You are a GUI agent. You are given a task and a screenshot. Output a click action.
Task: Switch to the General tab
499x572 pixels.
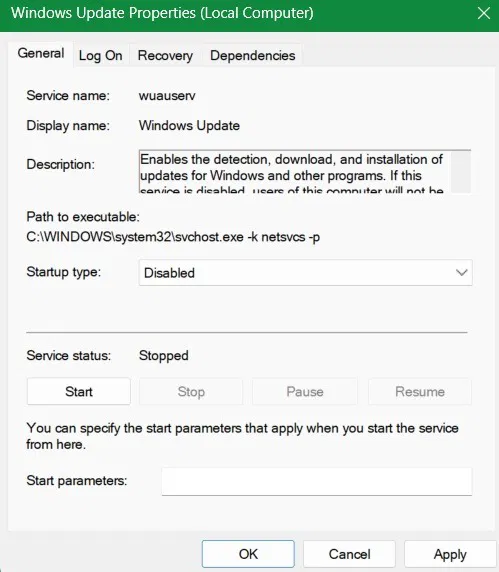pos(41,54)
